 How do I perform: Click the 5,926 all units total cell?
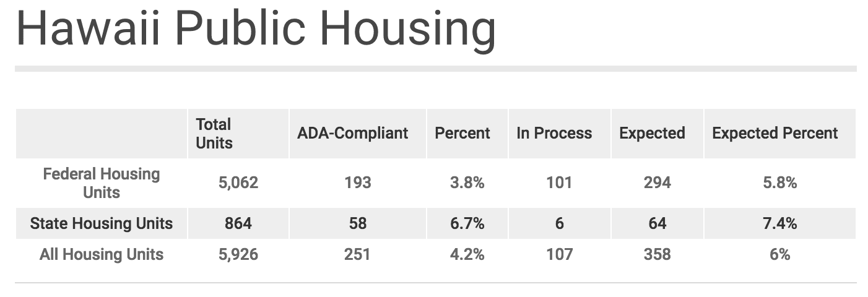pos(238,254)
